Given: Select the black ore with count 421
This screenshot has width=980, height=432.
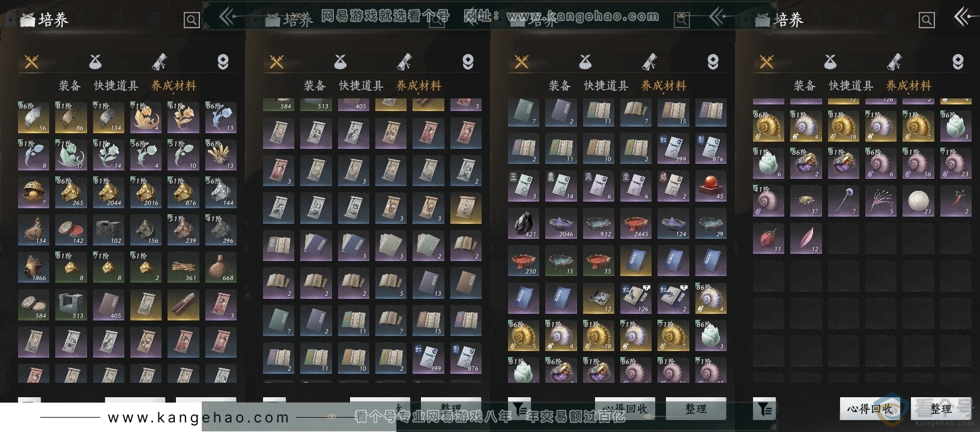Looking at the screenshot, I should 523,223.
